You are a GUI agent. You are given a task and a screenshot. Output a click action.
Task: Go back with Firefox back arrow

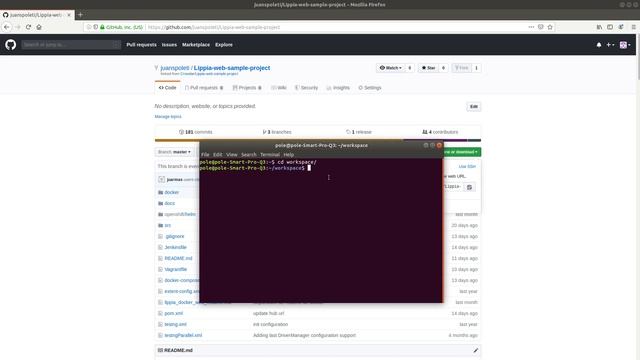7,27
